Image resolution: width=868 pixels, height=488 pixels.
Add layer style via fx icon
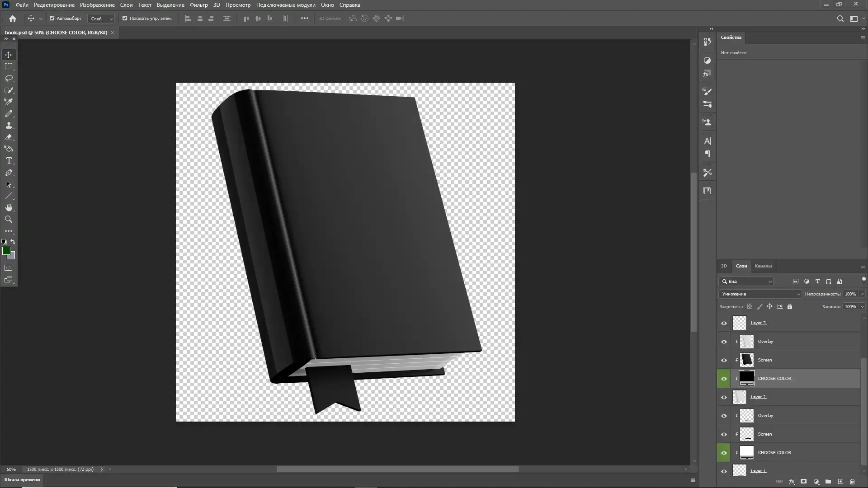click(792, 482)
